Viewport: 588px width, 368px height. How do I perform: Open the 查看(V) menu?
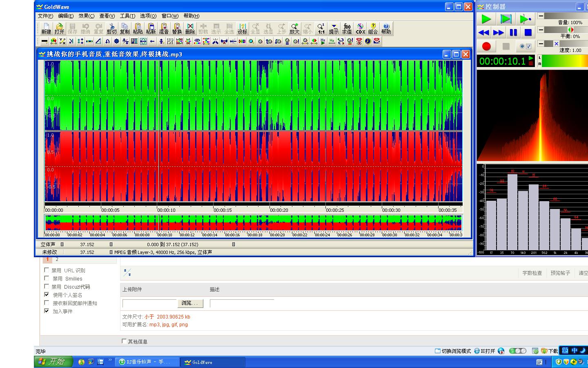107,16
